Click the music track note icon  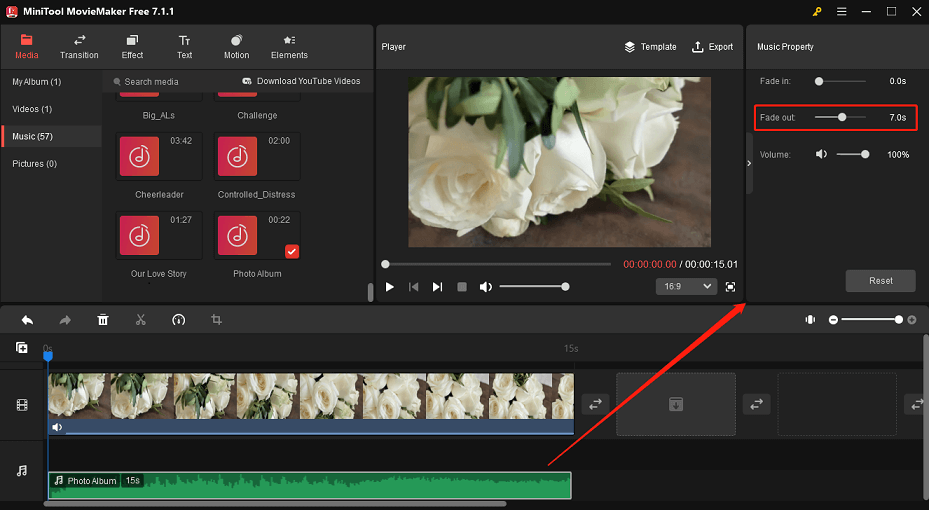coord(22,471)
